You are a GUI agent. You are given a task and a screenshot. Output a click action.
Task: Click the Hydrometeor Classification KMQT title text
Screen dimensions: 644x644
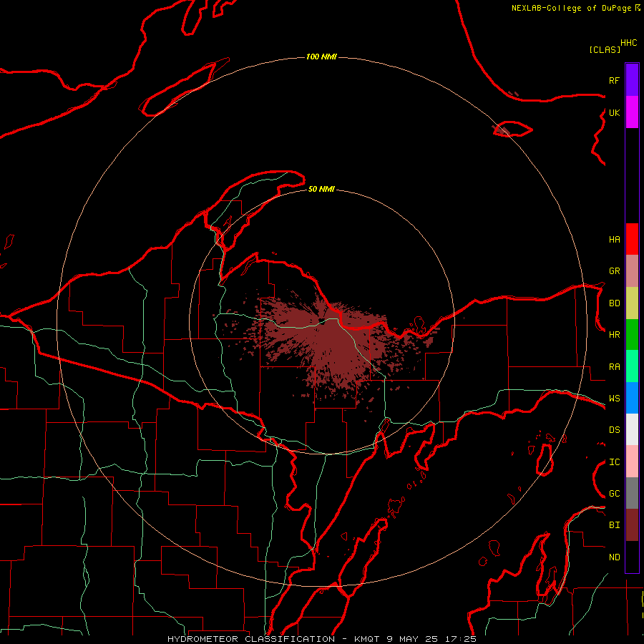tap(322, 639)
